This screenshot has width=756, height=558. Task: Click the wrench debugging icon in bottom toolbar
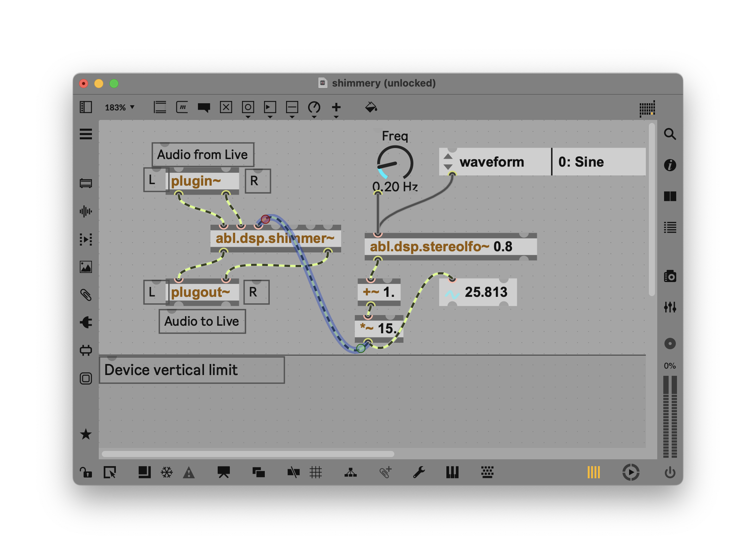tap(419, 473)
